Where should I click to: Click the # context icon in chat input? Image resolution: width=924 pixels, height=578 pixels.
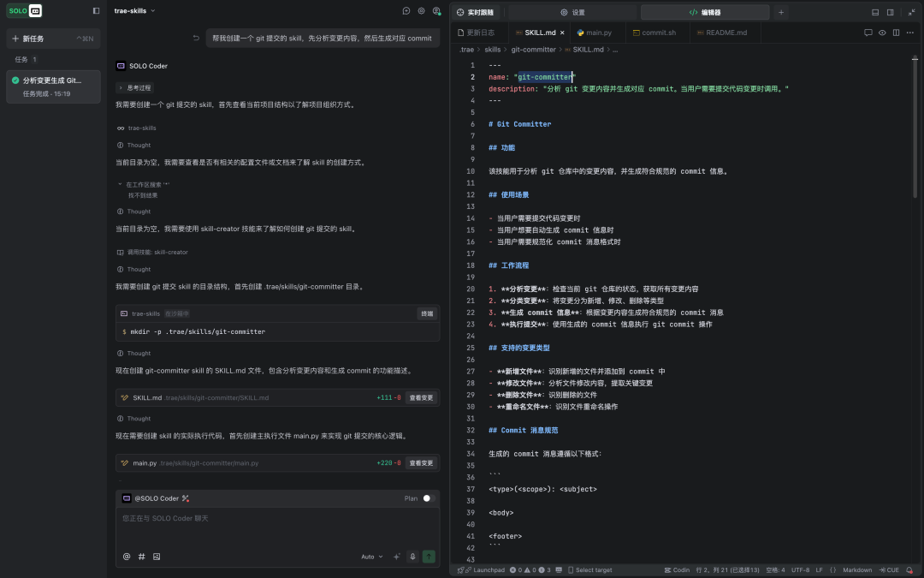click(141, 556)
